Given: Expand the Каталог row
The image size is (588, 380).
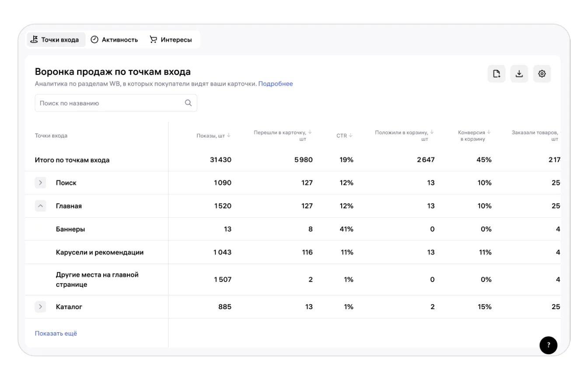Looking at the screenshot, I should pyautogui.click(x=40, y=307).
